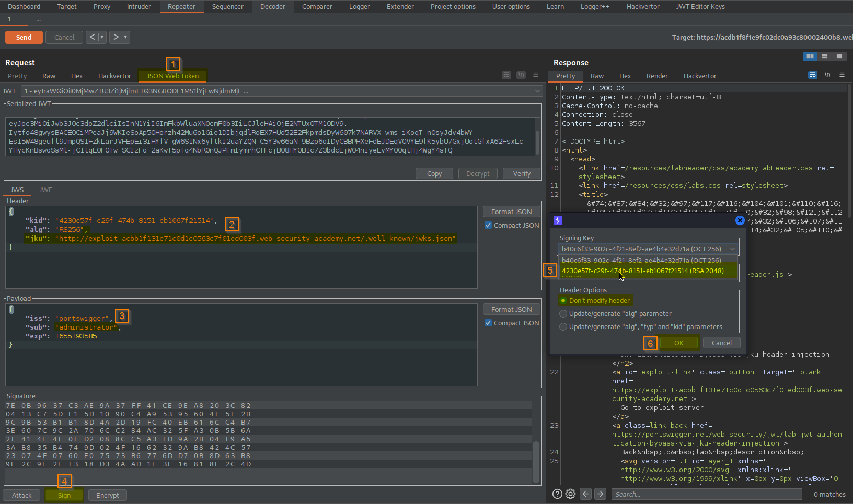Toggle Compact JSON for Payload
Image resolution: width=853 pixels, height=504 pixels.
tap(488, 323)
